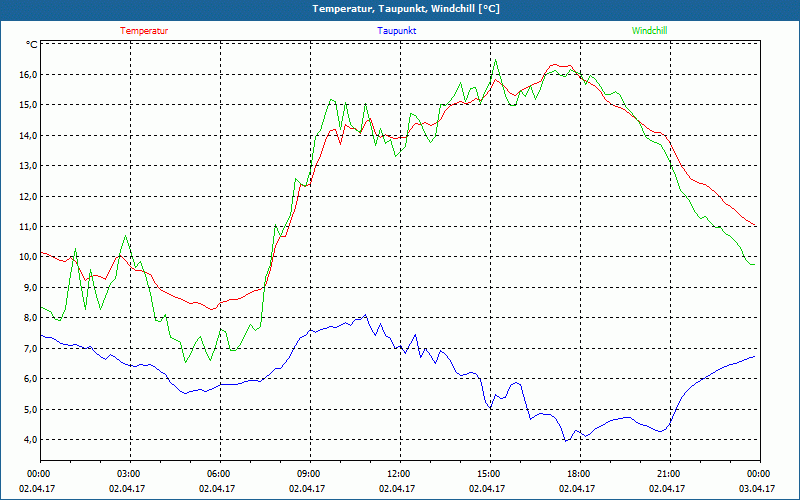This screenshot has width=800, height=500.
Task: Click the red Temperatur legend label
Action: click(x=144, y=31)
